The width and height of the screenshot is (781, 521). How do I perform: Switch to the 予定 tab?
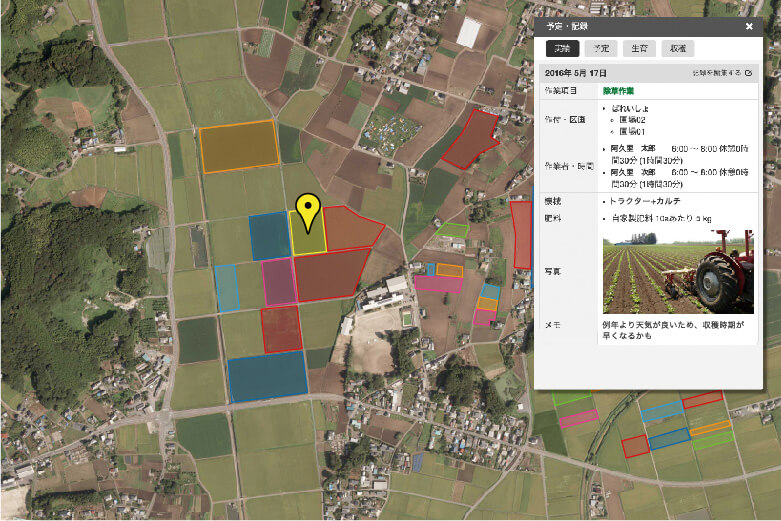(600, 48)
